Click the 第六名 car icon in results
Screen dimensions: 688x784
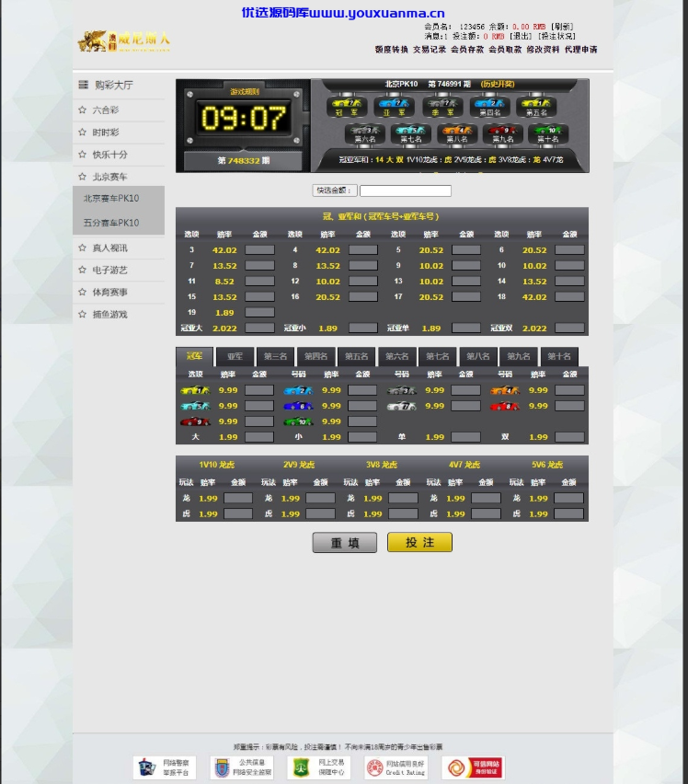coord(365,131)
